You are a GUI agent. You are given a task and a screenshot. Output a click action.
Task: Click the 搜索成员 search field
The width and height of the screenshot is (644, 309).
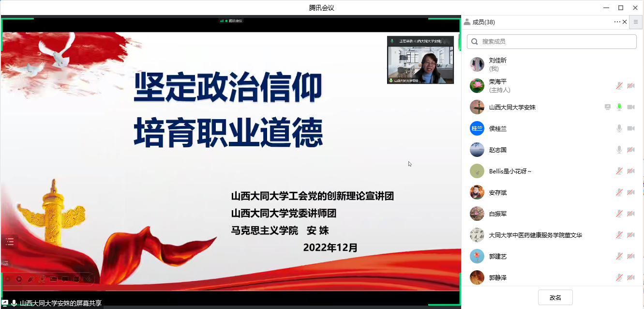click(x=552, y=42)
